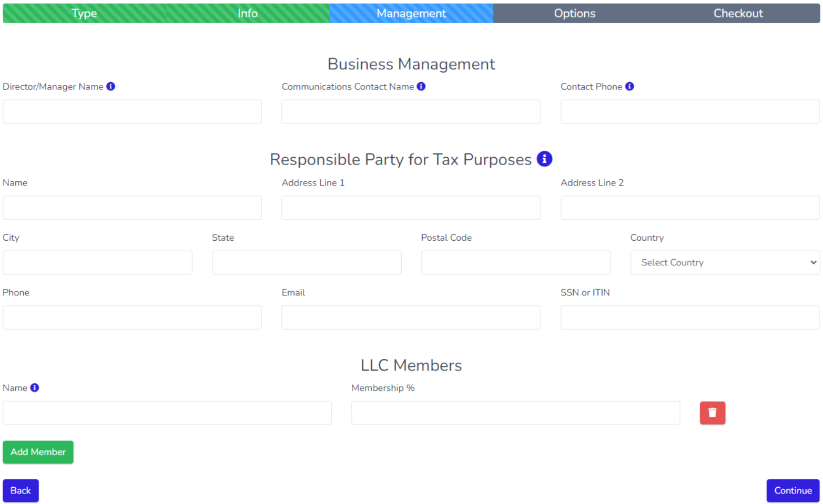
Task: Click the Contact Phone info icon
Action: (629, 86)
